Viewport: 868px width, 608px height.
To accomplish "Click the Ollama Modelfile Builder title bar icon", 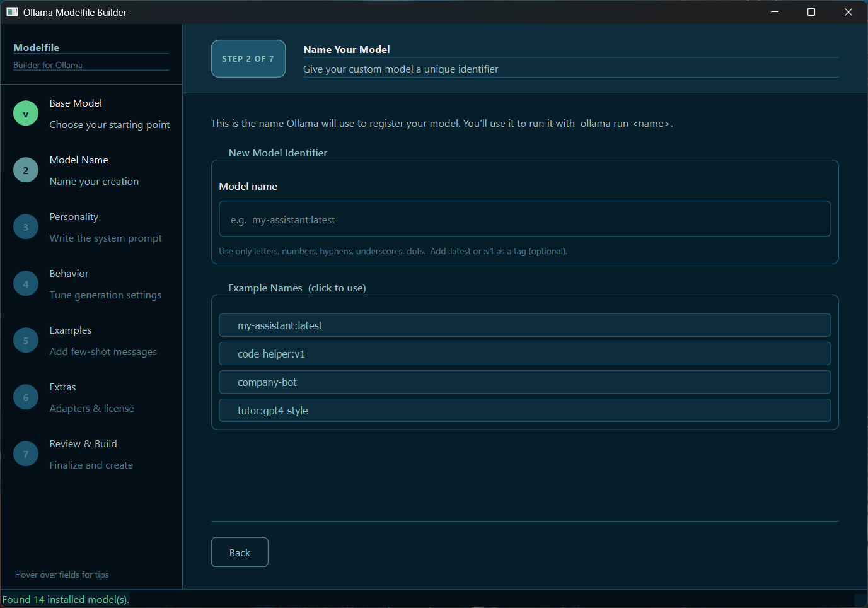I will 12,12.
